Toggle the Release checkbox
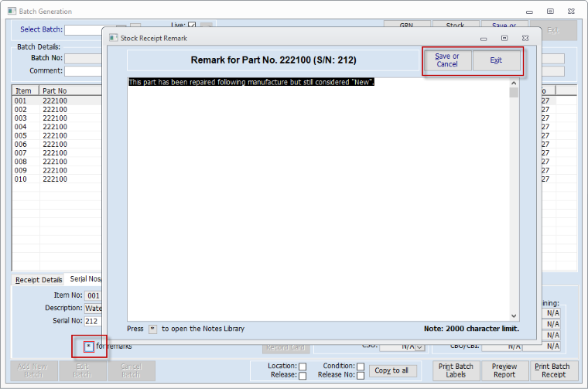This screenshot has height=389, width=588. [303, 376]
